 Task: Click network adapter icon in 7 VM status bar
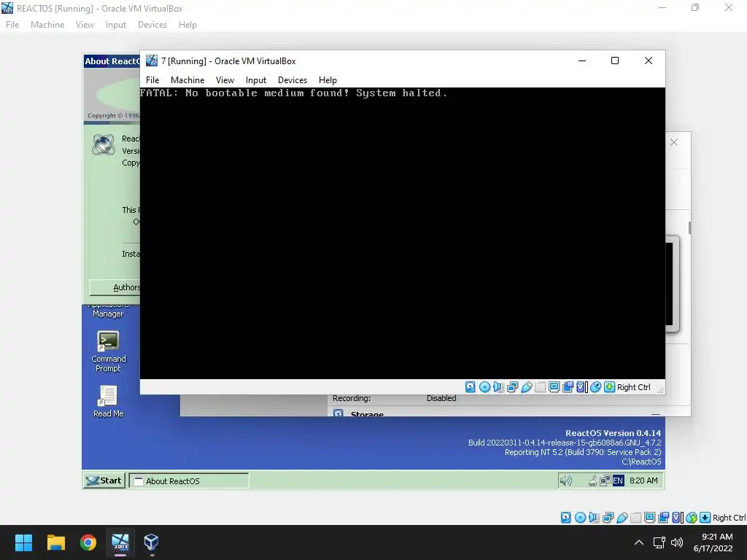tap(513, 387)
